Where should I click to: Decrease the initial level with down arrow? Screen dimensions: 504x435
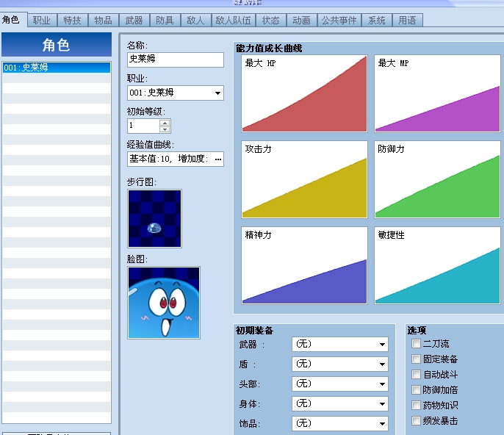coord(165,129)
